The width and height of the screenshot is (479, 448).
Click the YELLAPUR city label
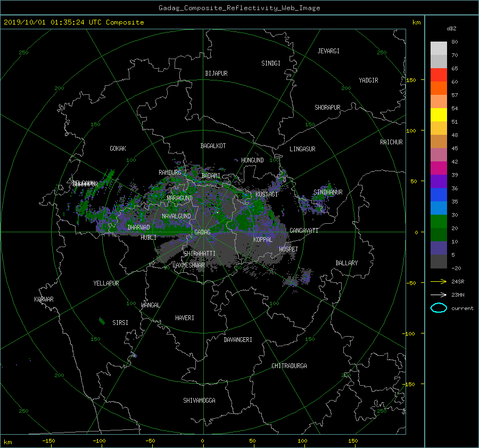click(x=106, y=283)
